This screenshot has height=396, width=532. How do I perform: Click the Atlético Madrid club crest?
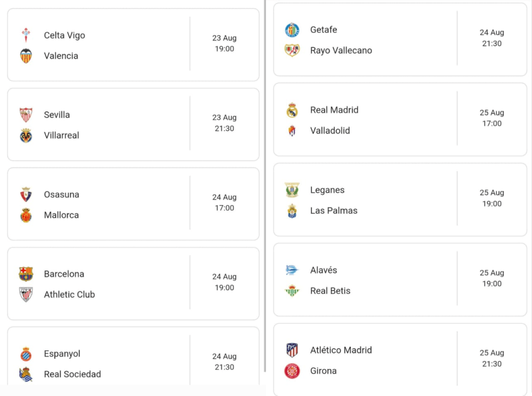click(x=292, y=350)
